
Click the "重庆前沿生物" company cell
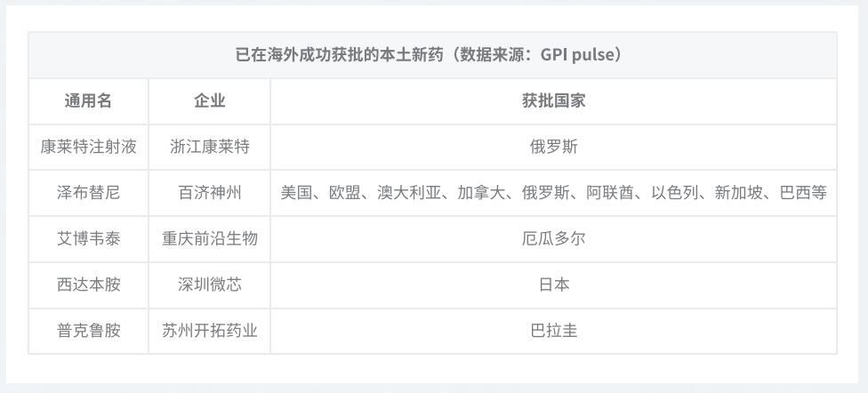pyautogui.click(x=209, y=239)
